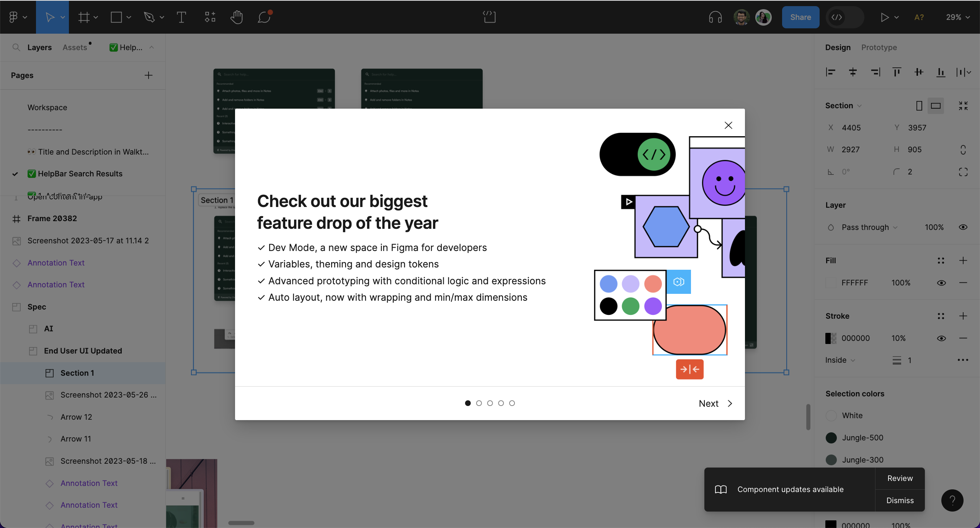Switch to the Layers tab
Viewport: 980px width, 528px height.
click(39, 47)
